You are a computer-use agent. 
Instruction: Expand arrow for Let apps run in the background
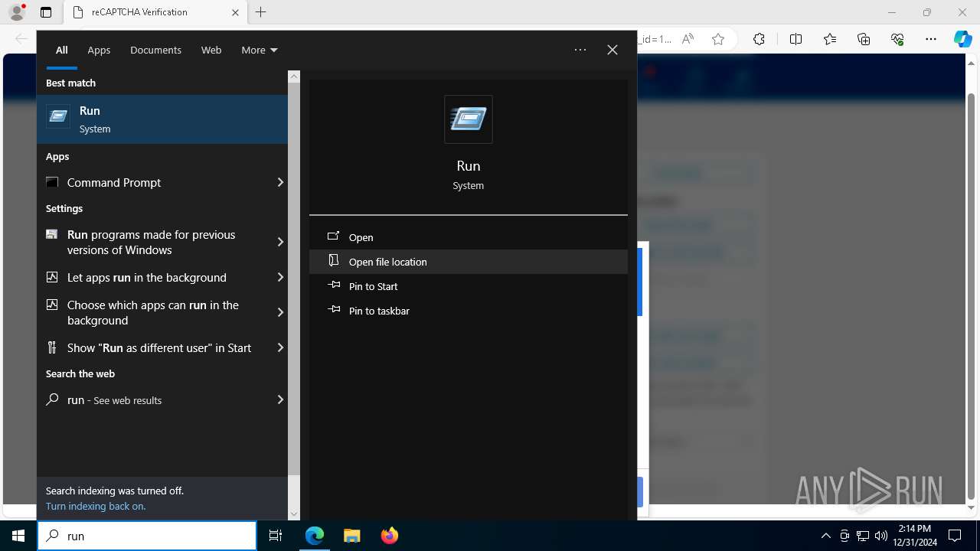pyautogui.click(x=280, y=277)
